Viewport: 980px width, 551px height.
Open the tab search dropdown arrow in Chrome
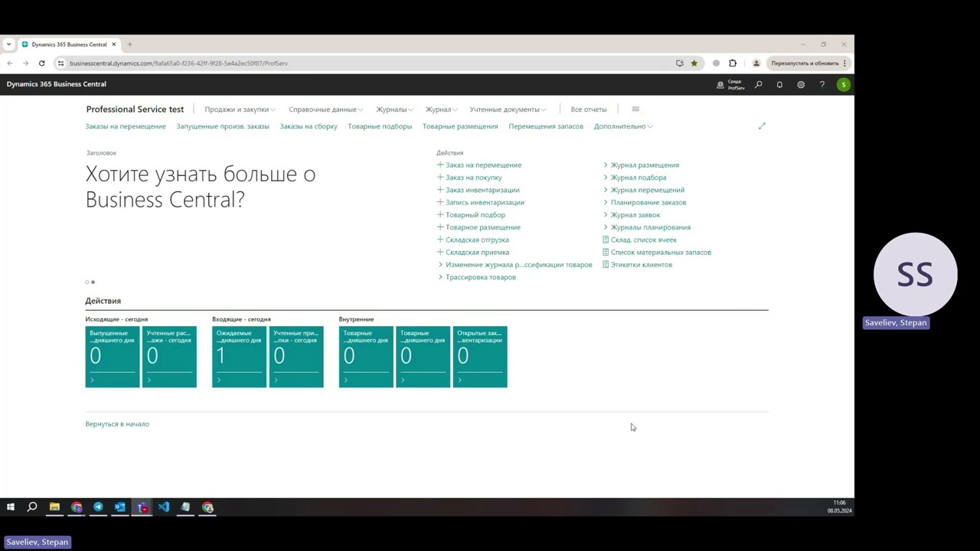pyautogui.click(x=8, y=44)
